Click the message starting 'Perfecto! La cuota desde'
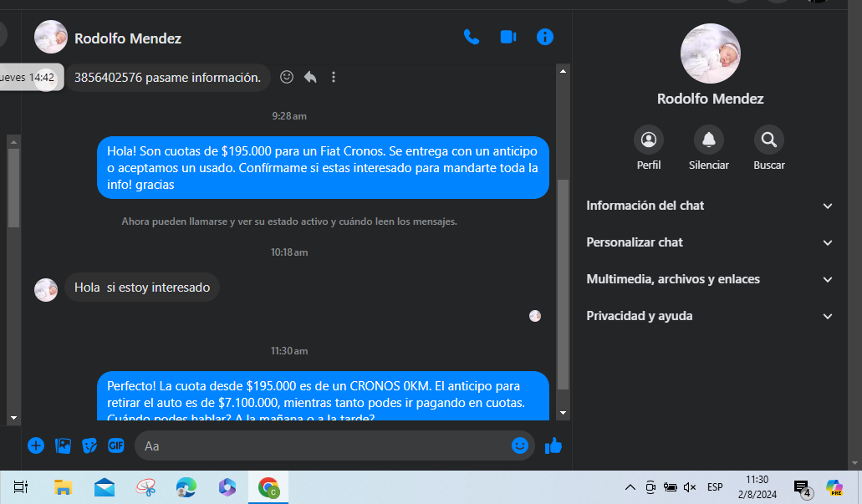This screenshot has width=862, height=504. tap(323, 395)
